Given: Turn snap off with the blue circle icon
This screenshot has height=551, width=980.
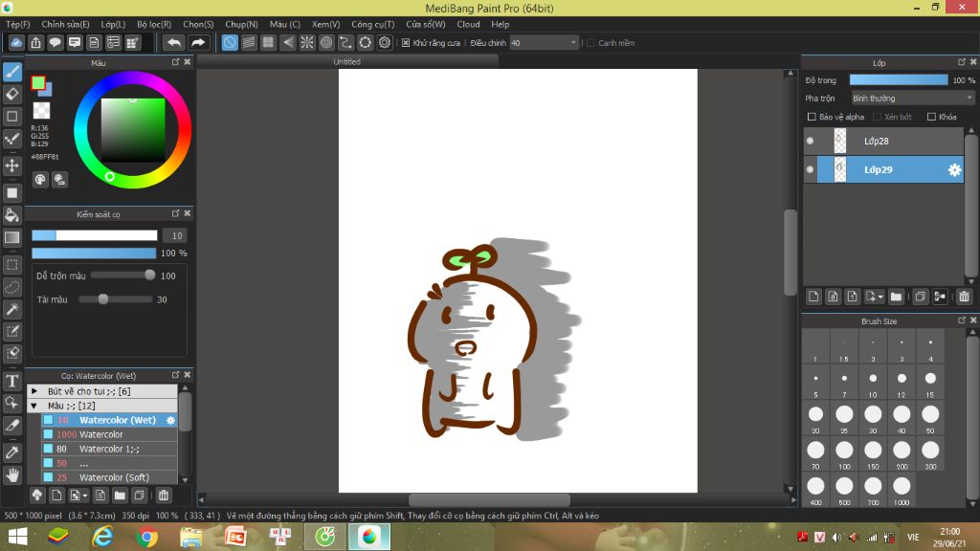Looking at the screenshot, I should 230,42.
